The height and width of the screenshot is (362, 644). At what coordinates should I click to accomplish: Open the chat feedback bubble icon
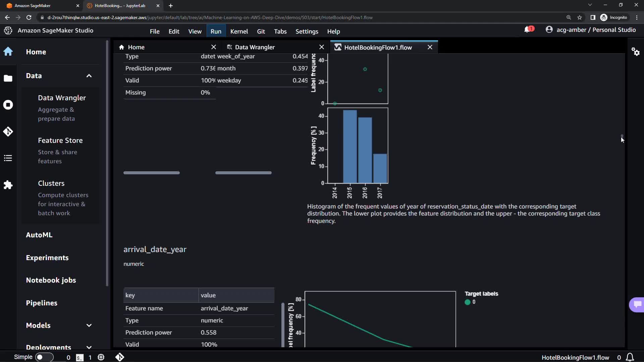click(x=637, y=304)
